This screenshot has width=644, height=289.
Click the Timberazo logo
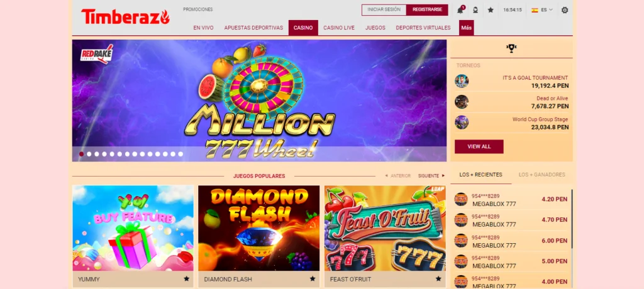125,17
